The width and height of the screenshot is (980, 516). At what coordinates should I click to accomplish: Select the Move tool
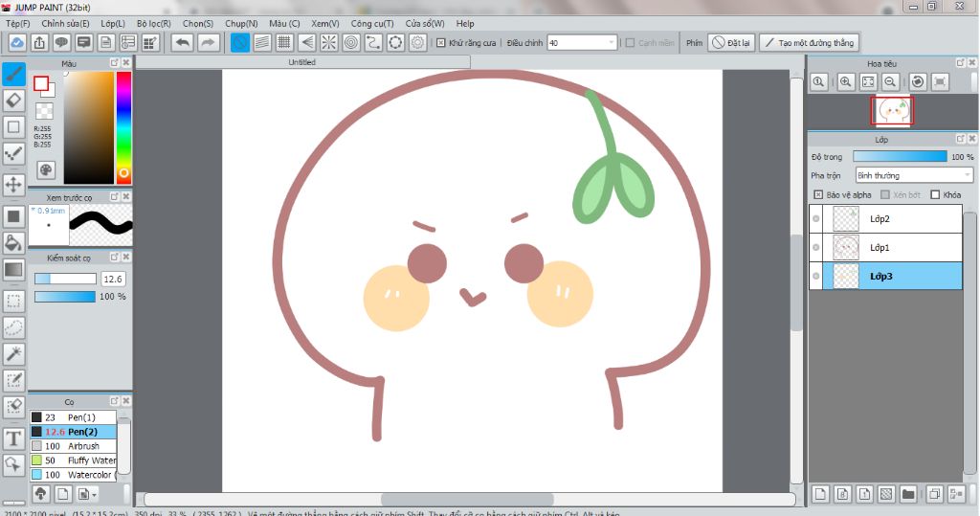click(x=13, y=185)
